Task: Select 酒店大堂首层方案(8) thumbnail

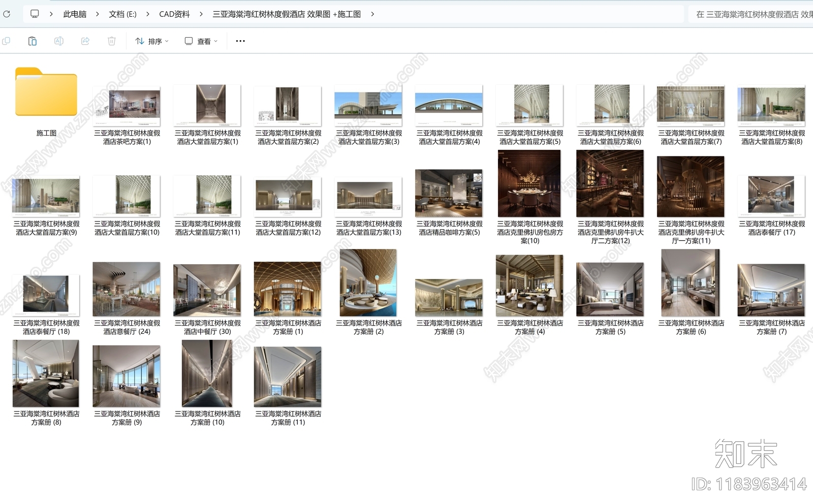Action: [771, 106]
